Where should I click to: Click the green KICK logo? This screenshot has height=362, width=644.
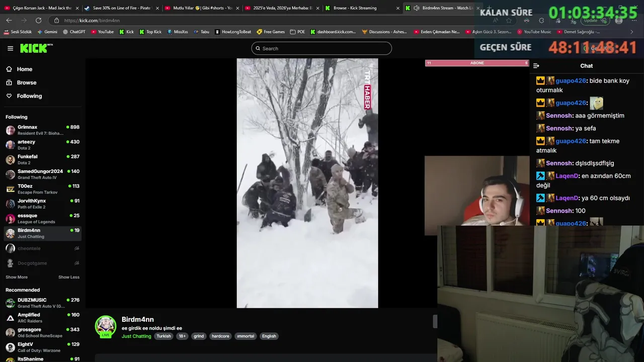tap(36, 48)
